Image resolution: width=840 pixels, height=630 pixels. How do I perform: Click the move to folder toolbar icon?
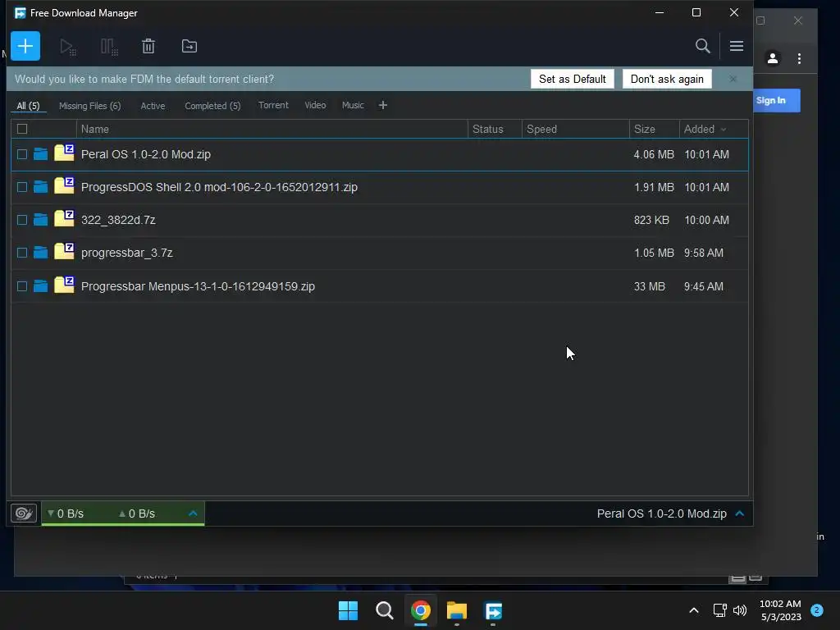point(189,46)
